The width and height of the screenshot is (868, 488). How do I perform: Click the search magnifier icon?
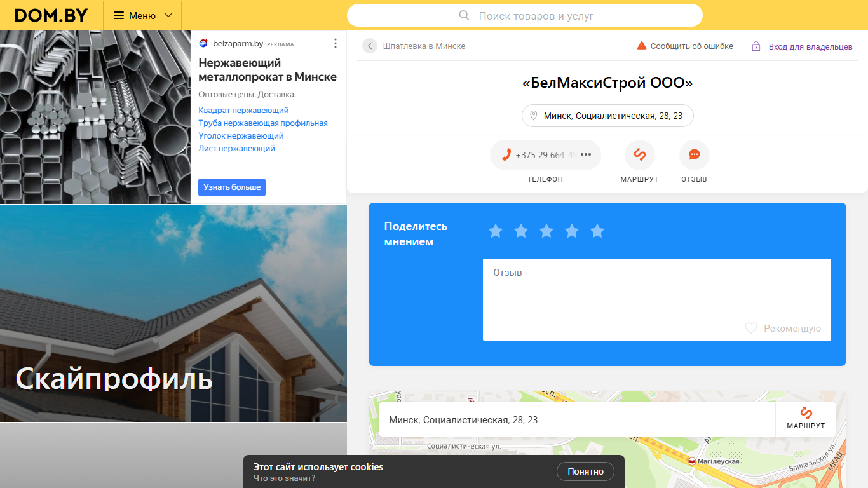465,15
